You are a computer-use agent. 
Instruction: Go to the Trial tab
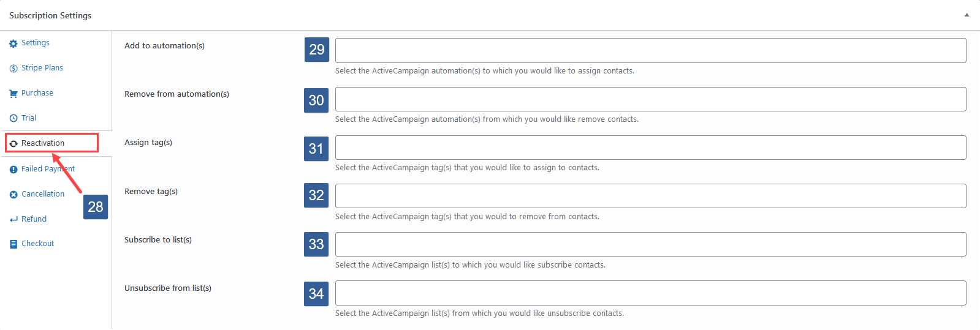(28, 118)
